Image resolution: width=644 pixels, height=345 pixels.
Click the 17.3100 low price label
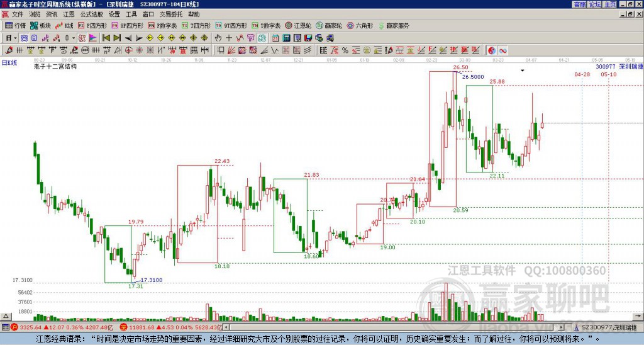click(151, 280)
